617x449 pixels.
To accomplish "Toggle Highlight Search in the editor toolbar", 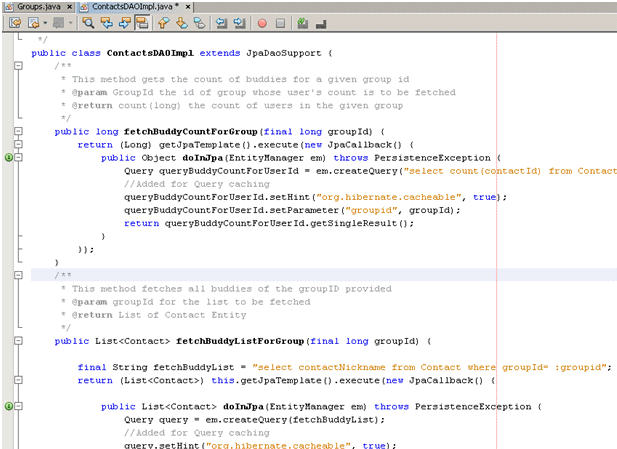I will pyautogui.click(x=142, y=23).
